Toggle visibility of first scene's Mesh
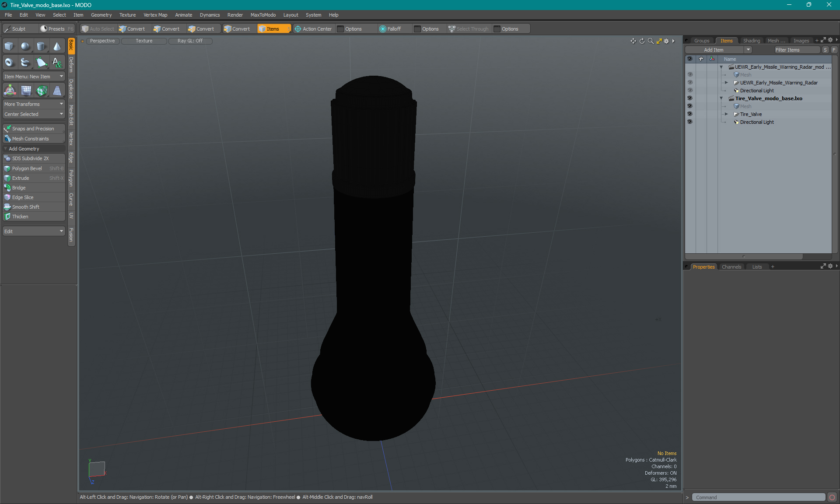The width and height of the screenshot is (840, 504). (x=690, y=75)
